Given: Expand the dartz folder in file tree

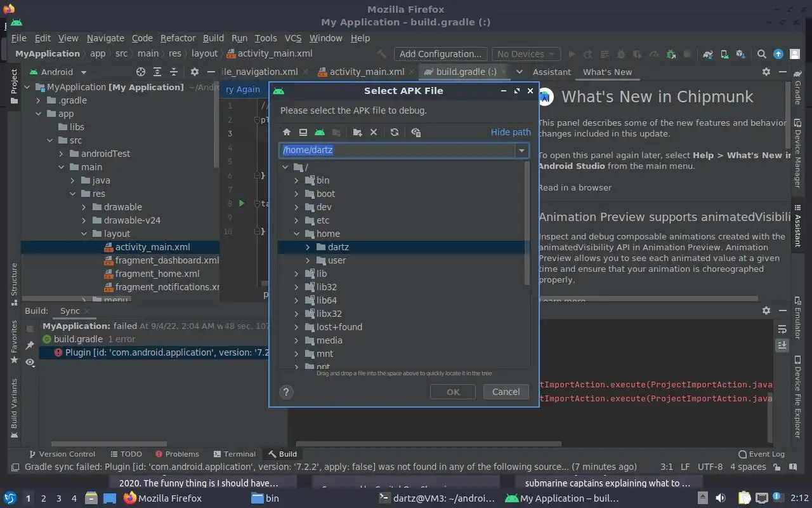Looking at the screenshot, I should coord(308,247).
